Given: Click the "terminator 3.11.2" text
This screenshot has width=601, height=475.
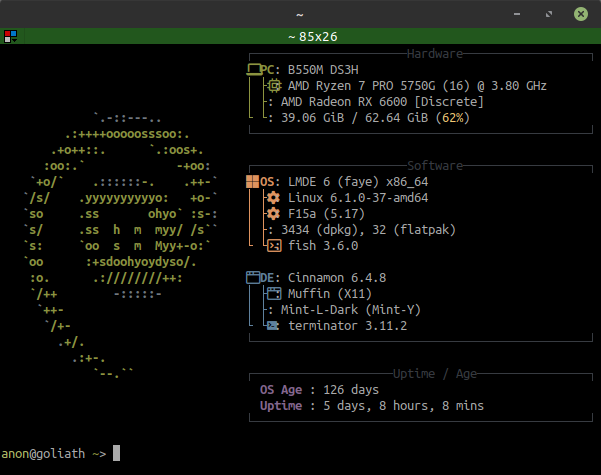Looking at the screenshot, I should click(x=348, y=325).
